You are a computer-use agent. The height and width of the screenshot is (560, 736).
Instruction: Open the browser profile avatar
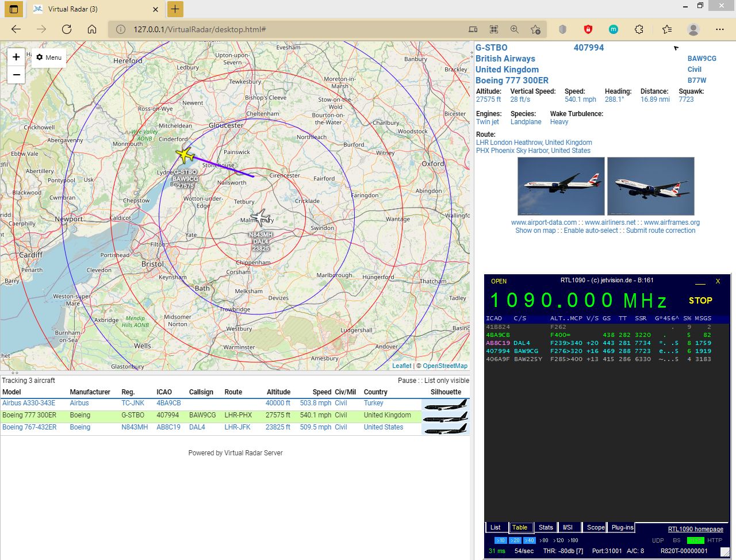(693, 29)
